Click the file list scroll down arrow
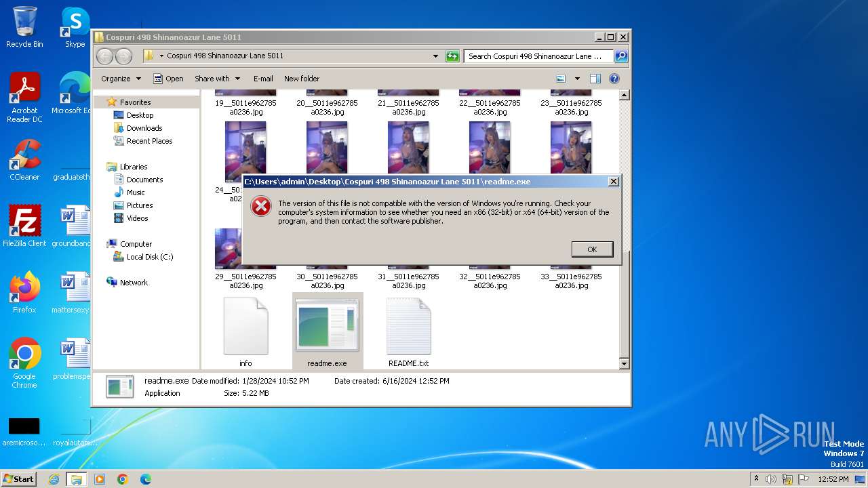 [624, 364]
